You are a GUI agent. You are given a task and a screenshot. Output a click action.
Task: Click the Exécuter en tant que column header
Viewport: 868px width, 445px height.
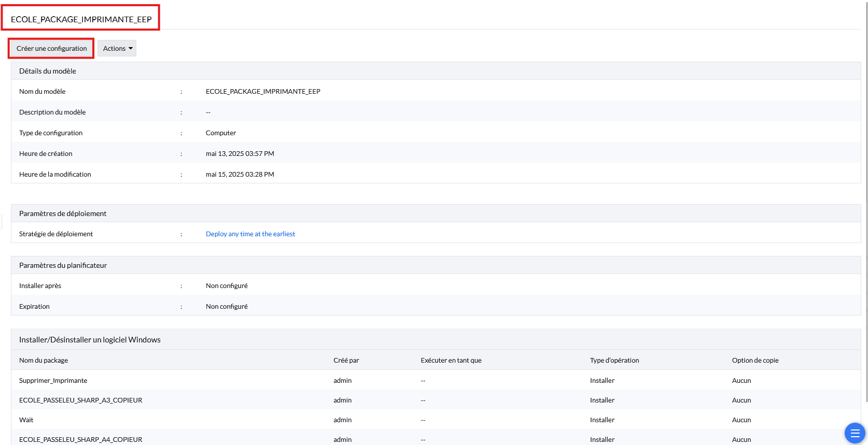451,361
